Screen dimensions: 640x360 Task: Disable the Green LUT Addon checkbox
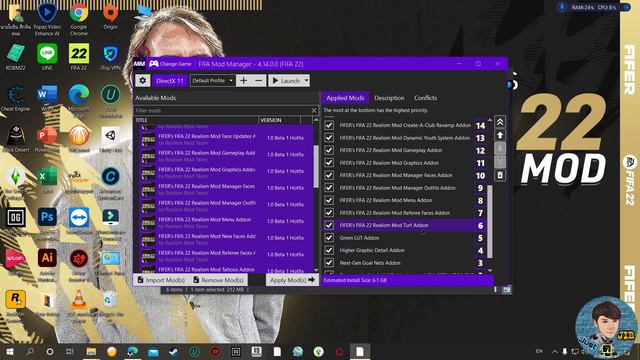(329, 238)
